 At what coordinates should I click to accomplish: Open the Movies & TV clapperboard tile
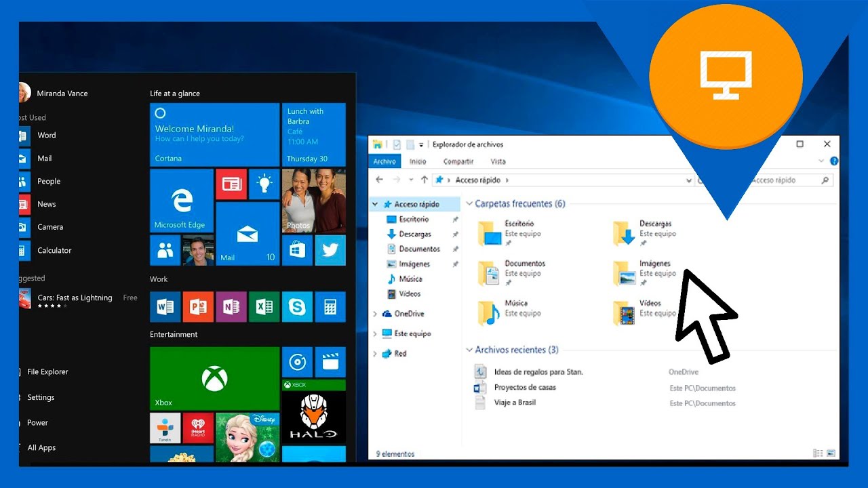point(330,362)
